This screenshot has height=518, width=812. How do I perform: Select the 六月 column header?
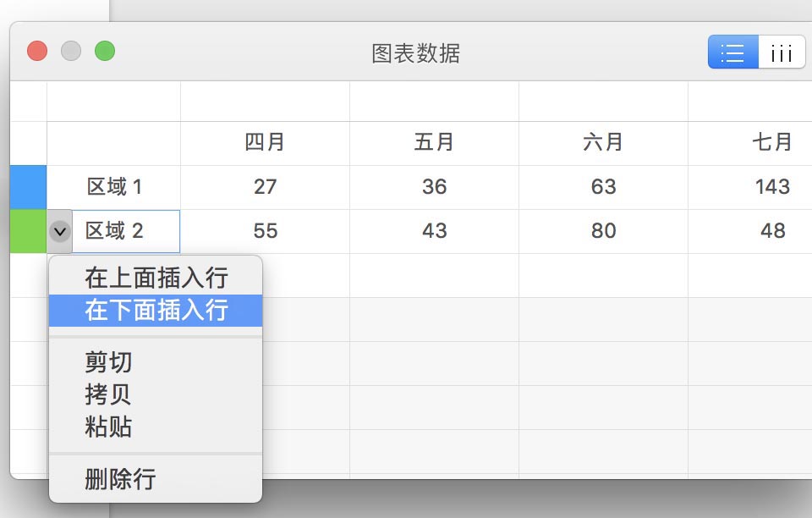(x=603, y=143)
